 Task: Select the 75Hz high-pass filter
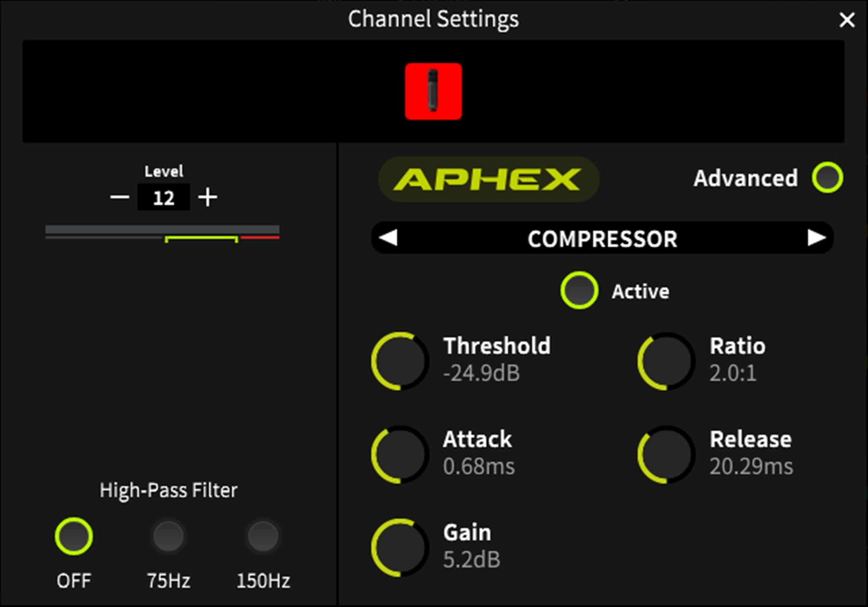point(168,536)
